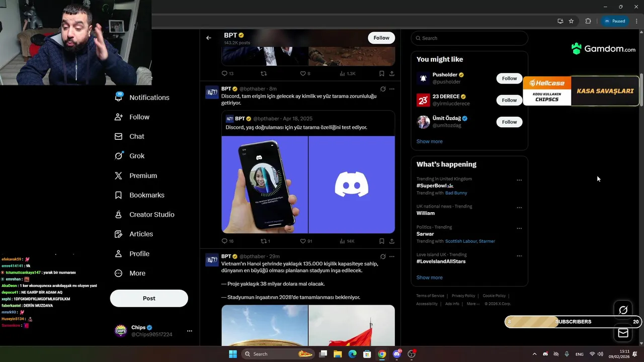This screenshot has width=644, height=362.
Task: Open Creator Studio in the sidebar
Action: [x=145, y=215]
